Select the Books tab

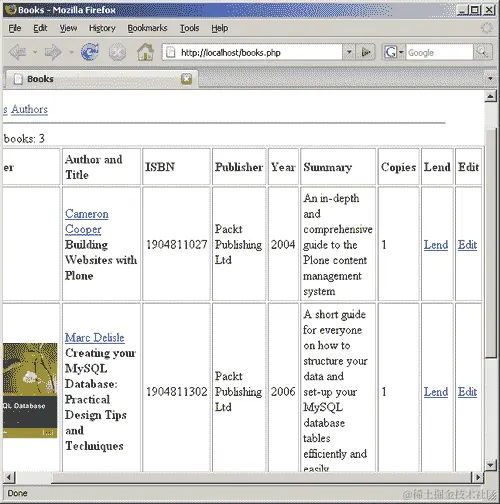coord(102,79)
